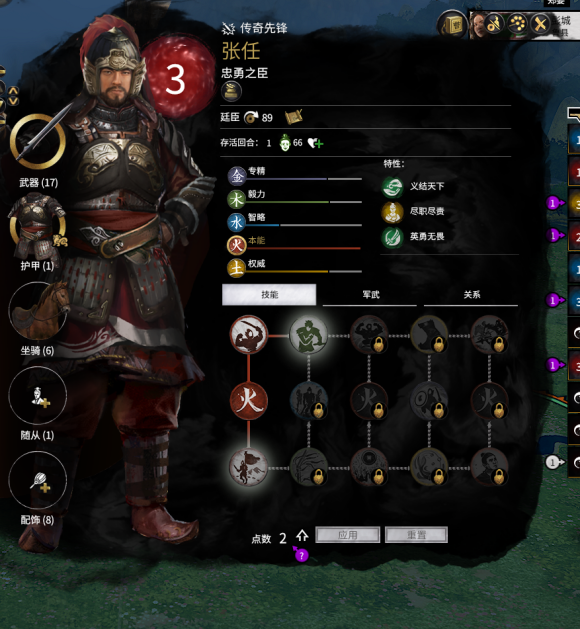Viewport: 580px width, 629px height.
Task: Add an accessory in 配饰 slot
Action: click(38, 480)
